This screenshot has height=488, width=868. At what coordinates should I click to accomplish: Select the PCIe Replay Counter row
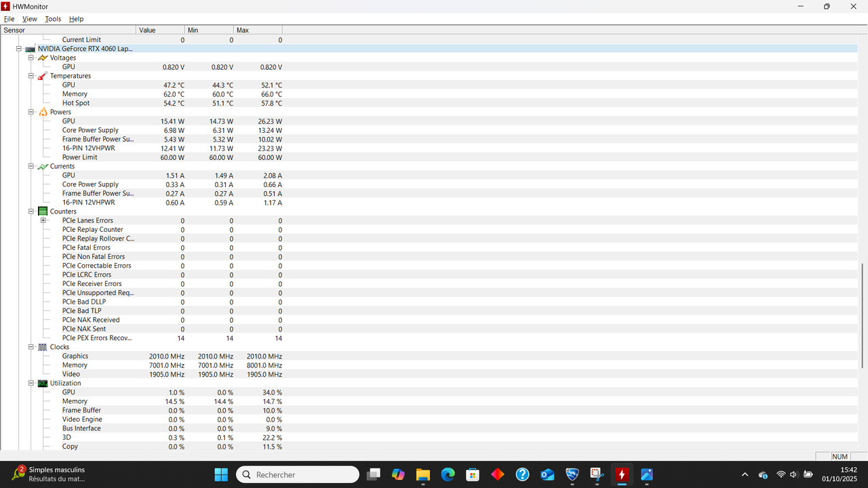click(x=429, y=229)
